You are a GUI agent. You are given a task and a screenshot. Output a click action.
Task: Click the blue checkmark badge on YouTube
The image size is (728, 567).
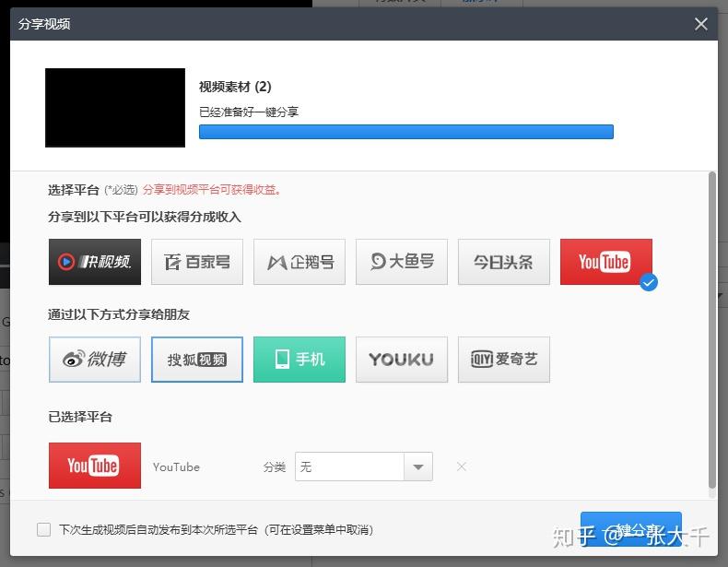click(648, 282)
